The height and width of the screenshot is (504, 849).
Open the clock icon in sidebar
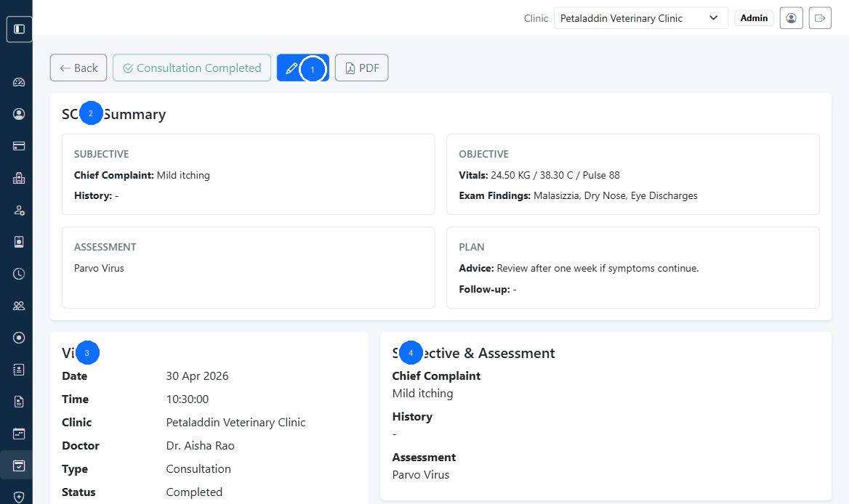19,274
